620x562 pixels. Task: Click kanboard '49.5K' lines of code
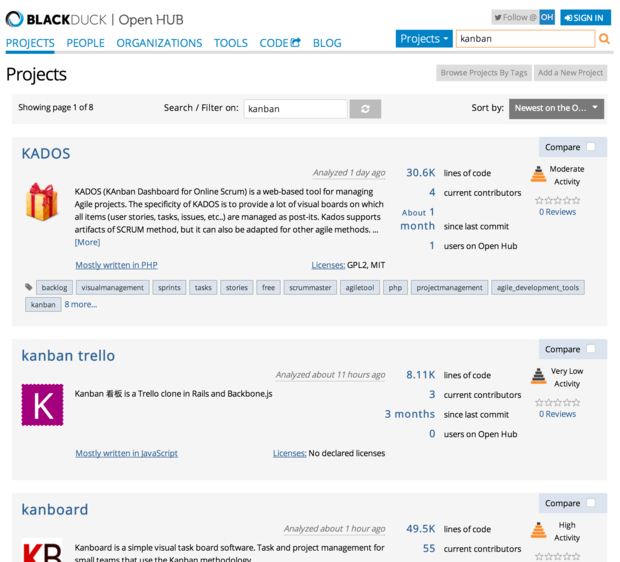click(x=420, y=529)
